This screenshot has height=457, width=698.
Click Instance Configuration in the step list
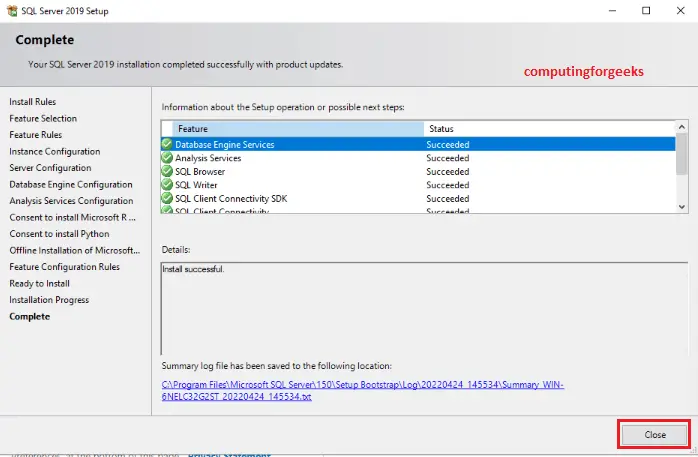55,151
